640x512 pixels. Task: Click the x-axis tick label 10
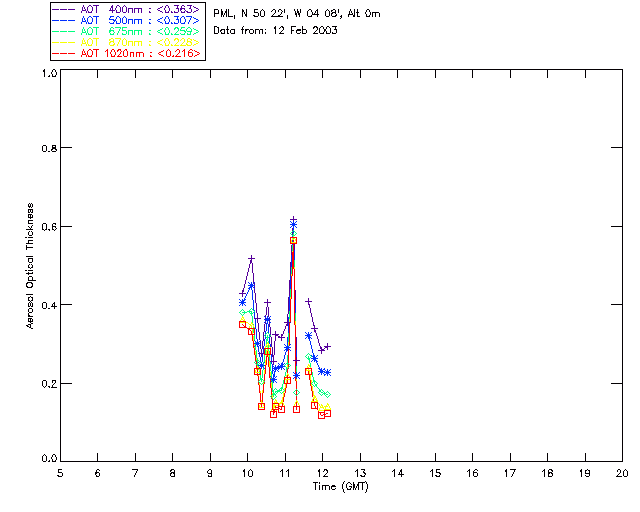click(x=247, y=473)
